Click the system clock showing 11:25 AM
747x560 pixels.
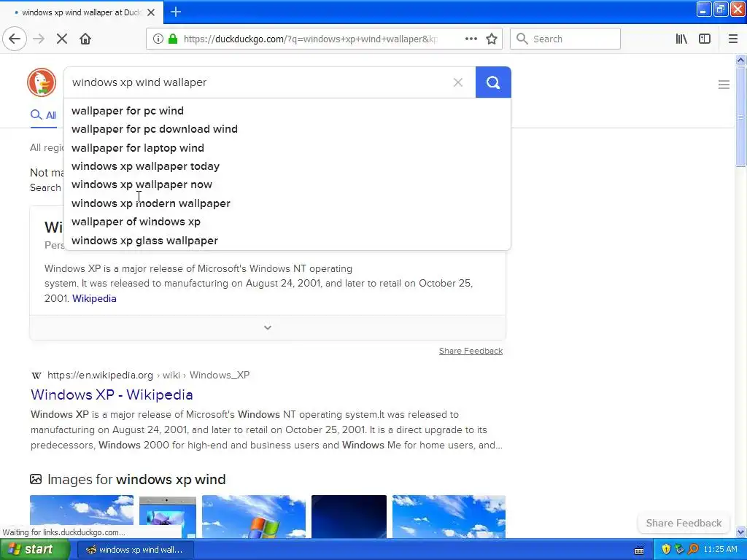coord(720,550)
